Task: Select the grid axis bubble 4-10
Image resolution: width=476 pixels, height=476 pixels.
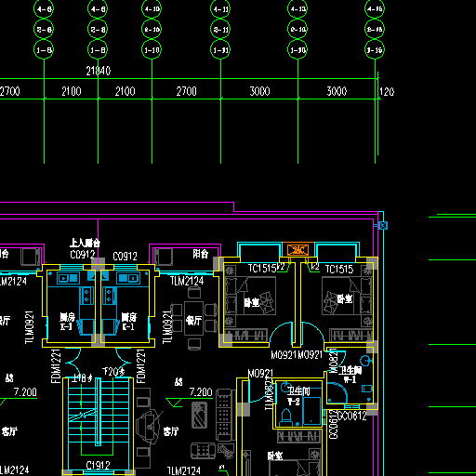Action: point(152,9)
